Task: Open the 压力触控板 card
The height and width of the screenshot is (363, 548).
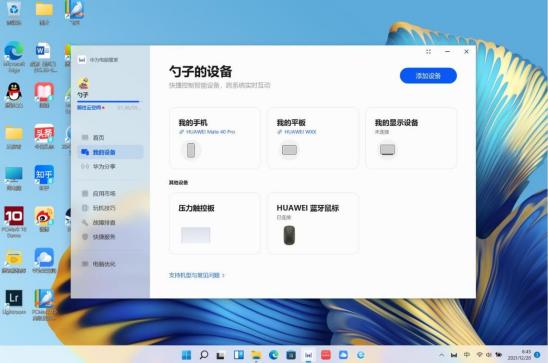Action: click(215, 223)
